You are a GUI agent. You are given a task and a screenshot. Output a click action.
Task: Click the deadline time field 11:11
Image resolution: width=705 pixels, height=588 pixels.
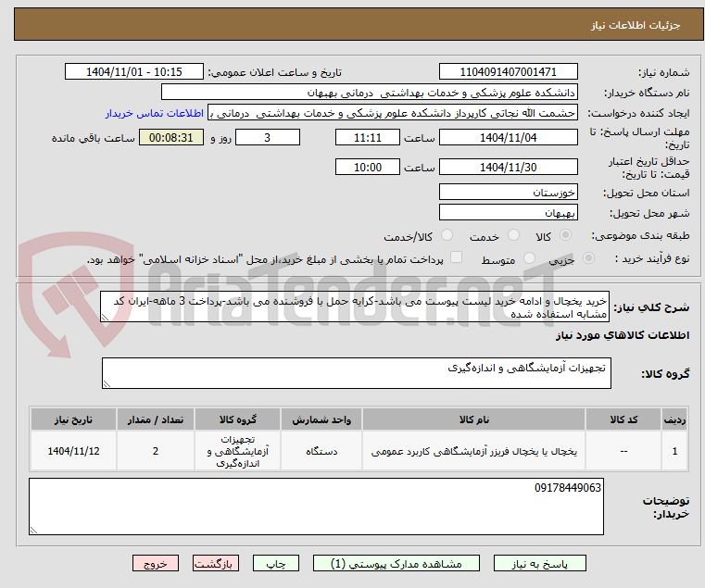(368, 138)
